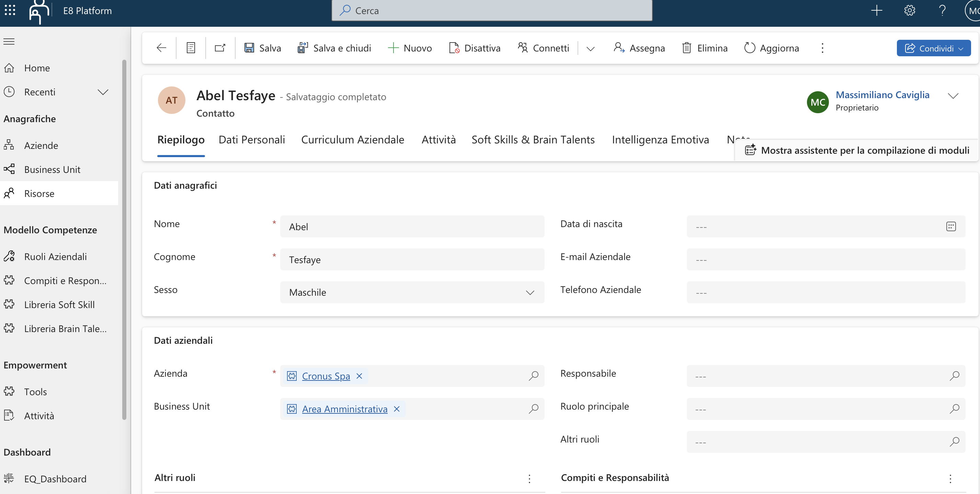The height and width of the screenshot is (494, 980).
Task: Collapse the sidebar with hamburger icon
Action: click(9, 42)
